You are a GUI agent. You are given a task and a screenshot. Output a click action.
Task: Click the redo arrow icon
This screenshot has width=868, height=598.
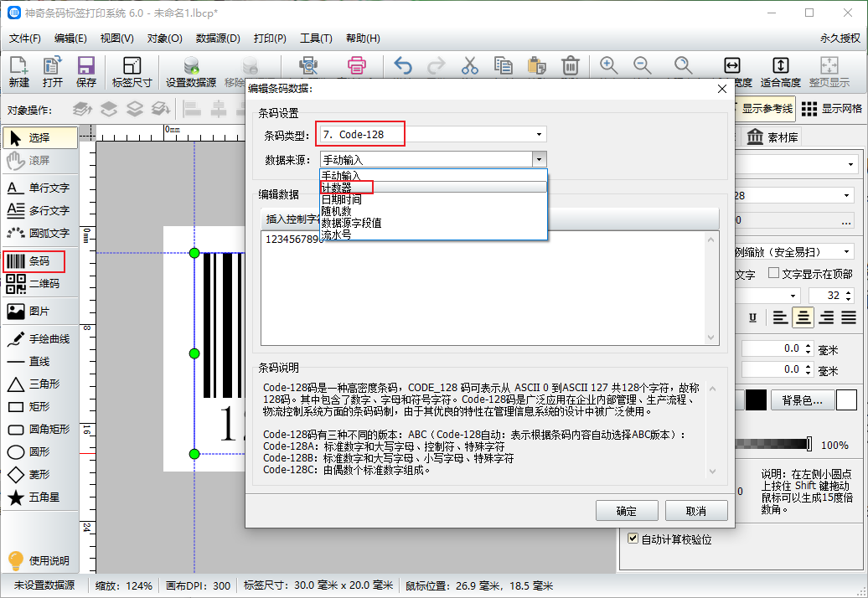[x=437, y=66]
